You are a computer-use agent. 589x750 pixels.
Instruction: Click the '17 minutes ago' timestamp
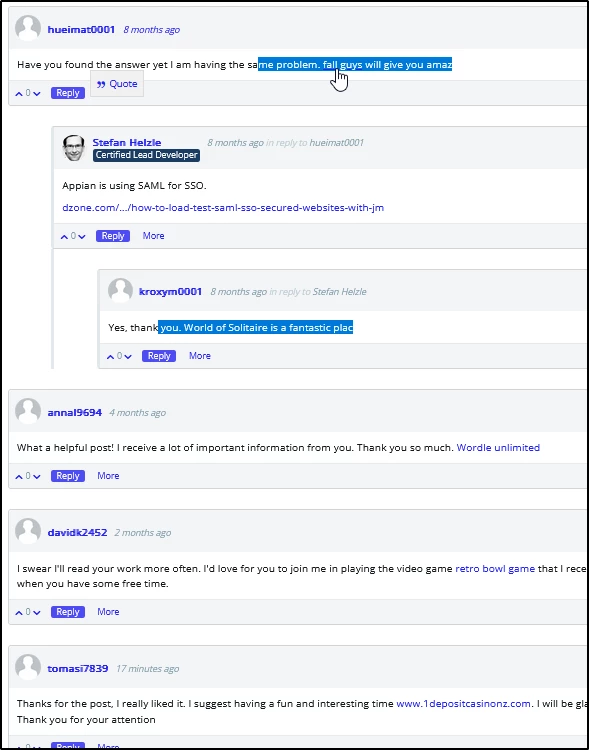click(x=147, y=669)
